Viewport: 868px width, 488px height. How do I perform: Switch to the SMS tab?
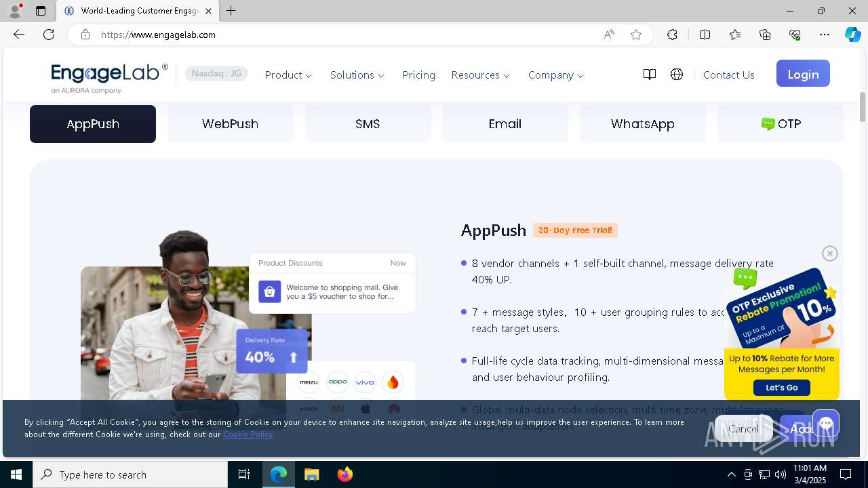point(368,124)
